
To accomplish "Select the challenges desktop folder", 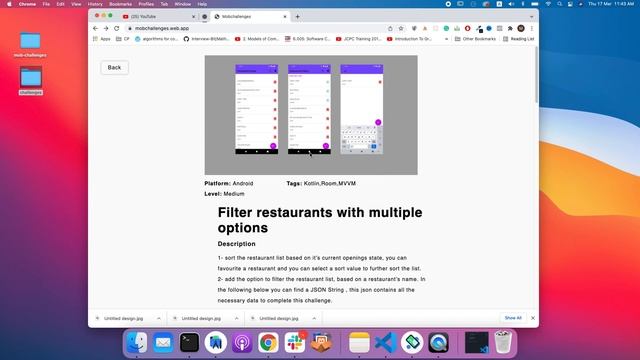I will [x=31, y=81].
